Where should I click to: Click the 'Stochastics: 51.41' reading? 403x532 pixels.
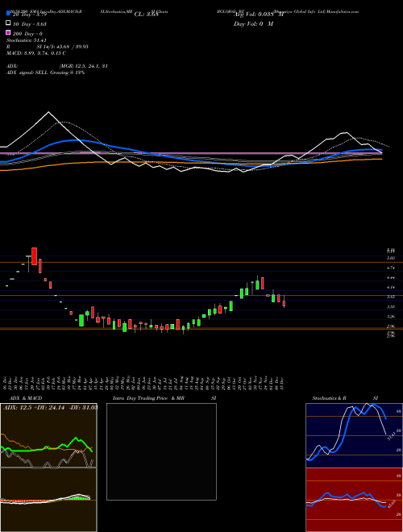pos(27,40)
